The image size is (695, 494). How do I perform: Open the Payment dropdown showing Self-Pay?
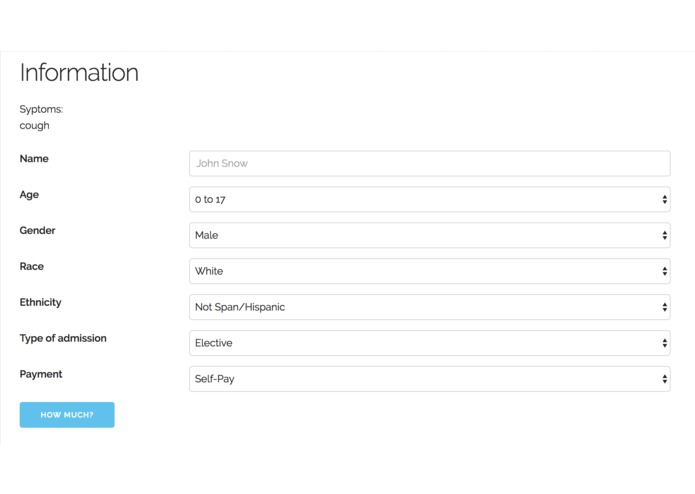click(429, 379)
